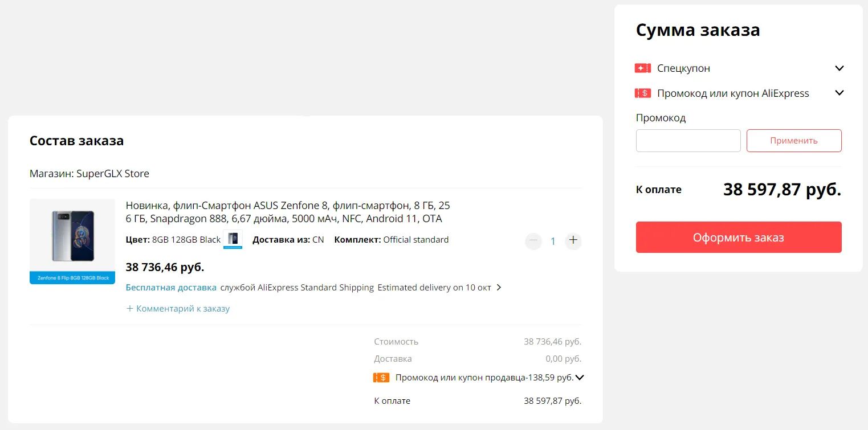Open the ASUS Zenfone 8 product title
Image resolution: width=868 pixels, height=430 pixels.
pos(288,212)
